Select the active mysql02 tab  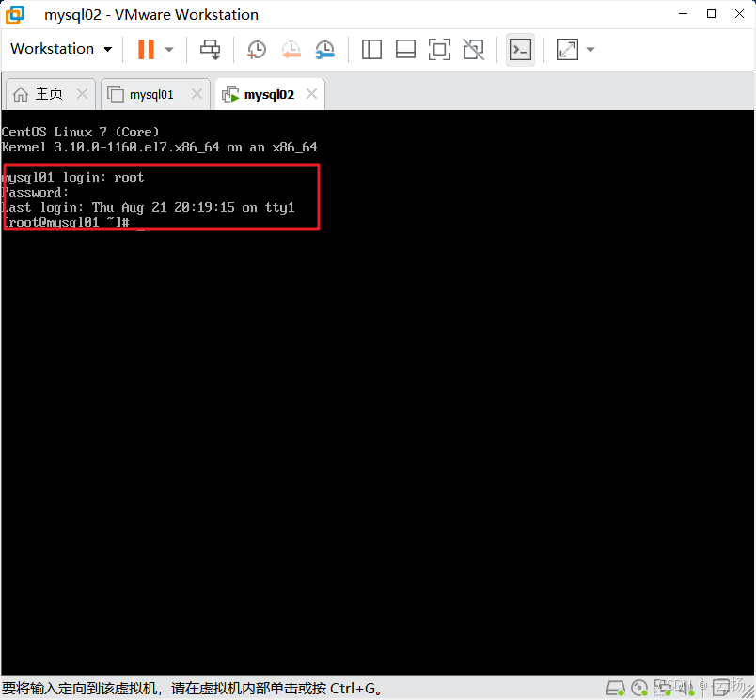click(x=269, y=94)
